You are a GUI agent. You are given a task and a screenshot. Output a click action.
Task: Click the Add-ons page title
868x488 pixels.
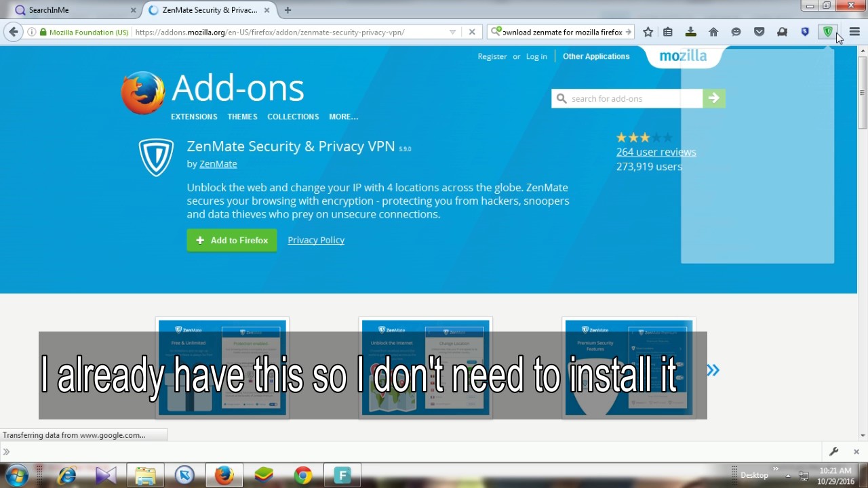click(x=237, y=88)
